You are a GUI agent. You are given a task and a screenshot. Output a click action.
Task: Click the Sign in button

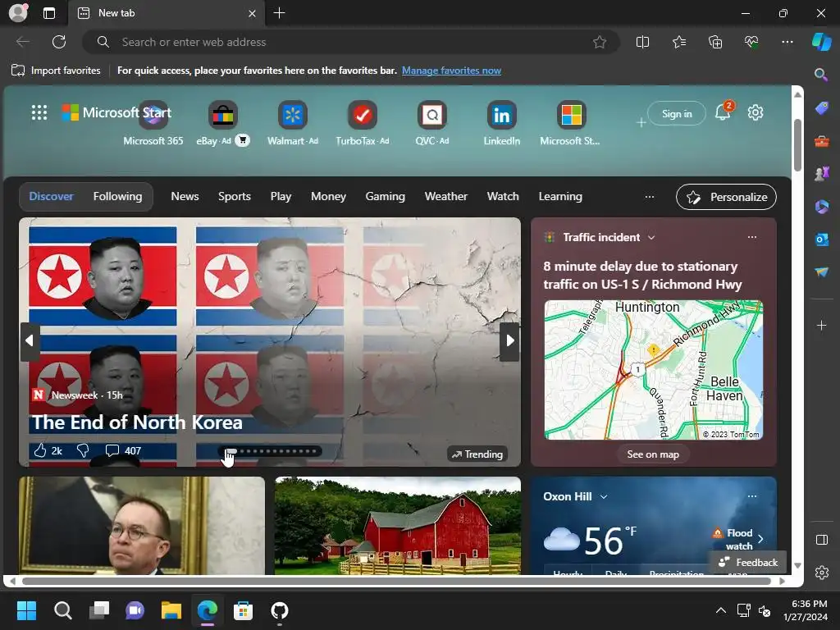(x=677, y=113)
